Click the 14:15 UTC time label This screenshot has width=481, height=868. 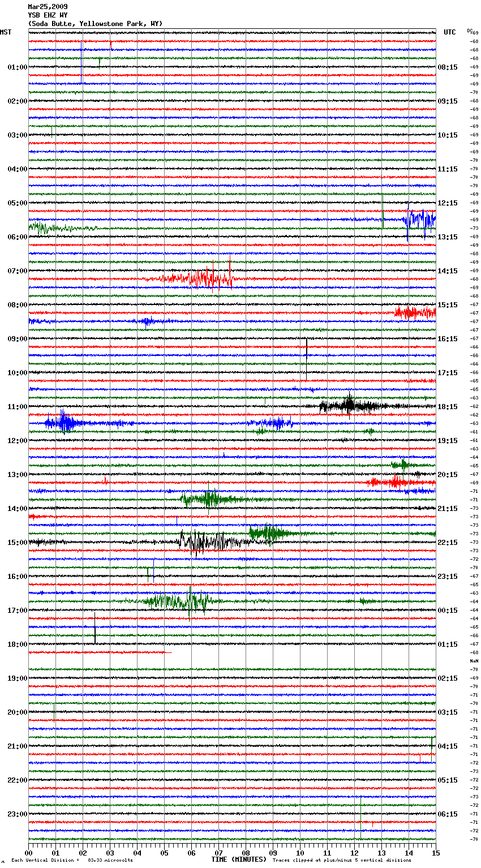coord(448,271)
